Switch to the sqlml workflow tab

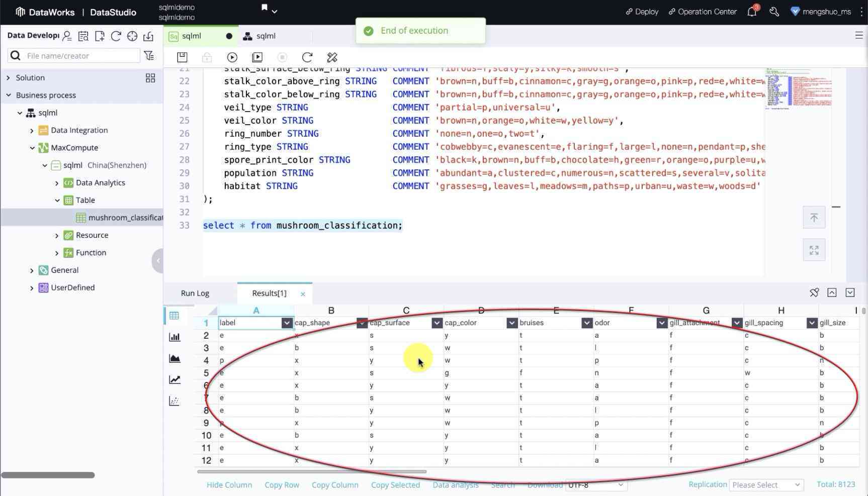tap(267, 36)
